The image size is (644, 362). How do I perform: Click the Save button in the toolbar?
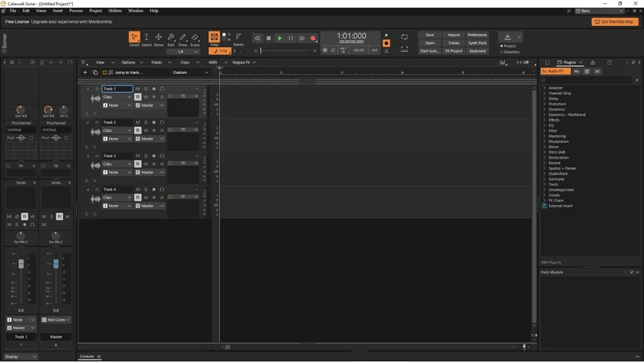pyautogui.click(x=430, y=35)
